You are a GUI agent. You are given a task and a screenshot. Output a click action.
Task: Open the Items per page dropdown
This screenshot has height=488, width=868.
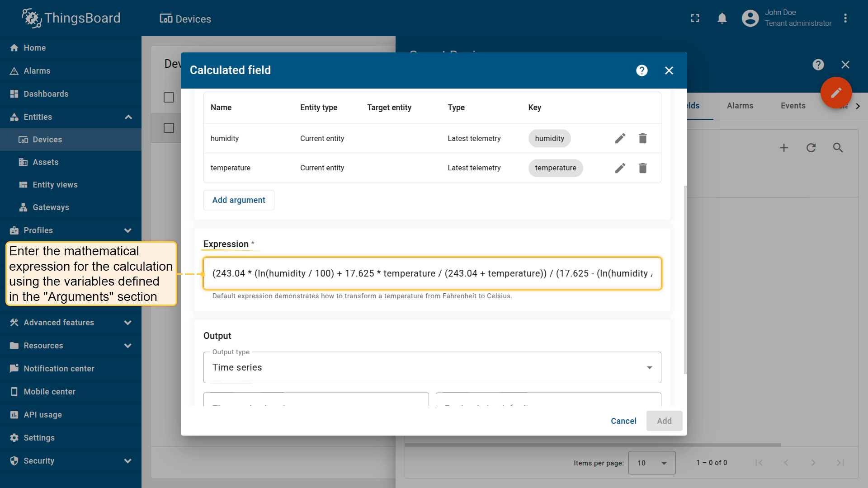[x=651, y=463]
